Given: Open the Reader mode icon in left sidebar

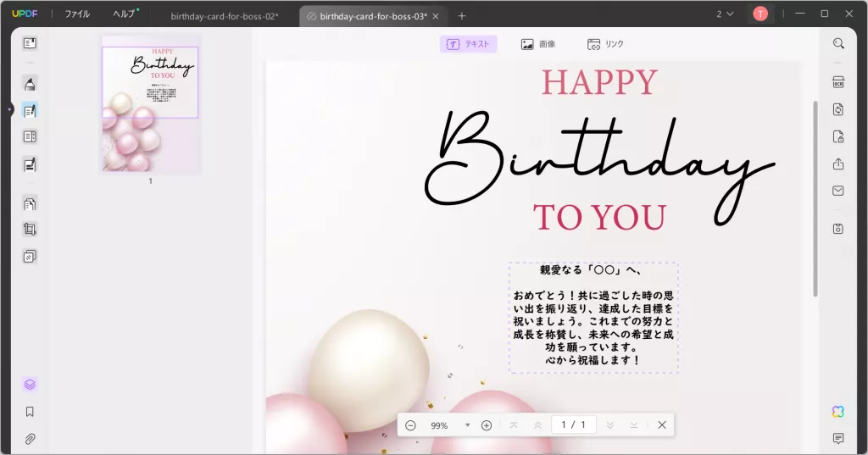Looking at the screenshot, I should [x=30, y=43].
